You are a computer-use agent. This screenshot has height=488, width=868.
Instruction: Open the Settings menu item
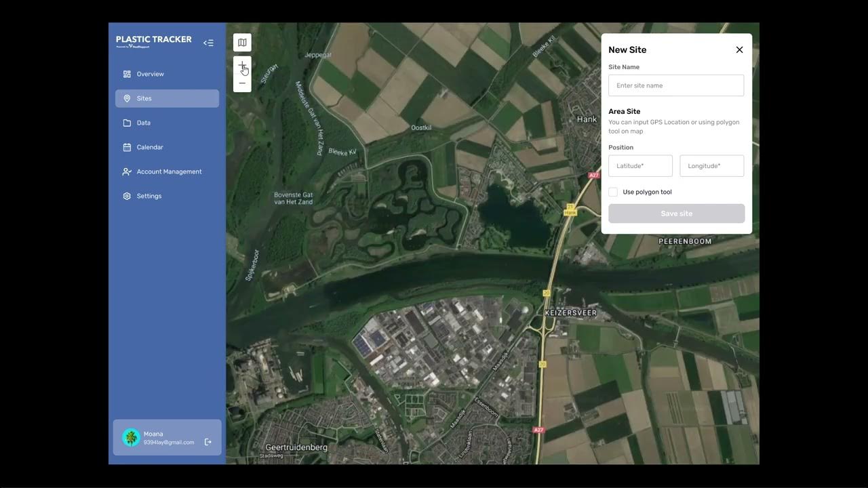pyautogui.click(x=167, y=196)
